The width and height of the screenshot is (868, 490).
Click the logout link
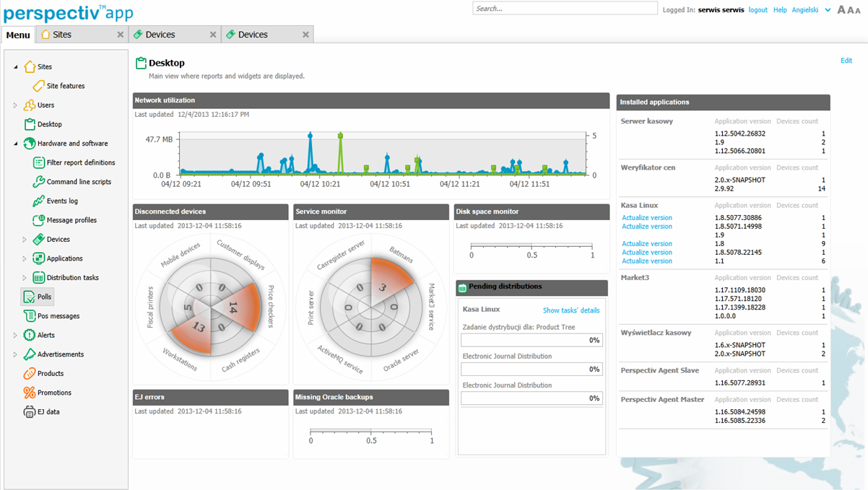(758, 10)
